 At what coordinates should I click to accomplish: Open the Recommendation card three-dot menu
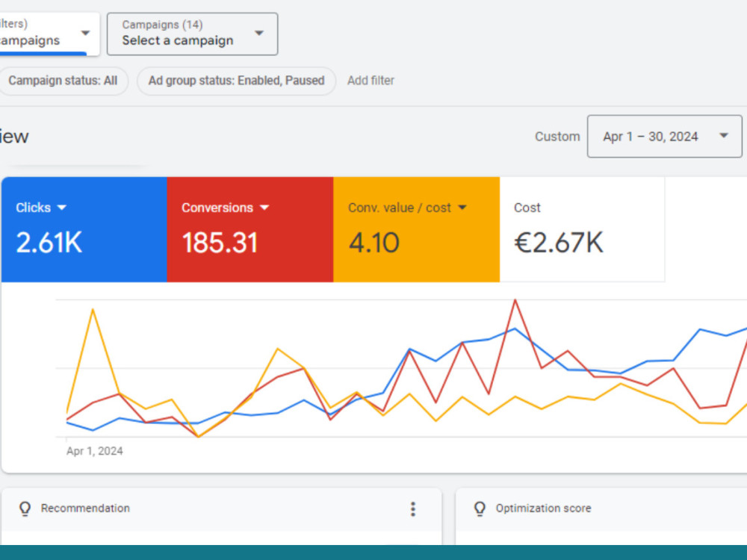(413, 509)
